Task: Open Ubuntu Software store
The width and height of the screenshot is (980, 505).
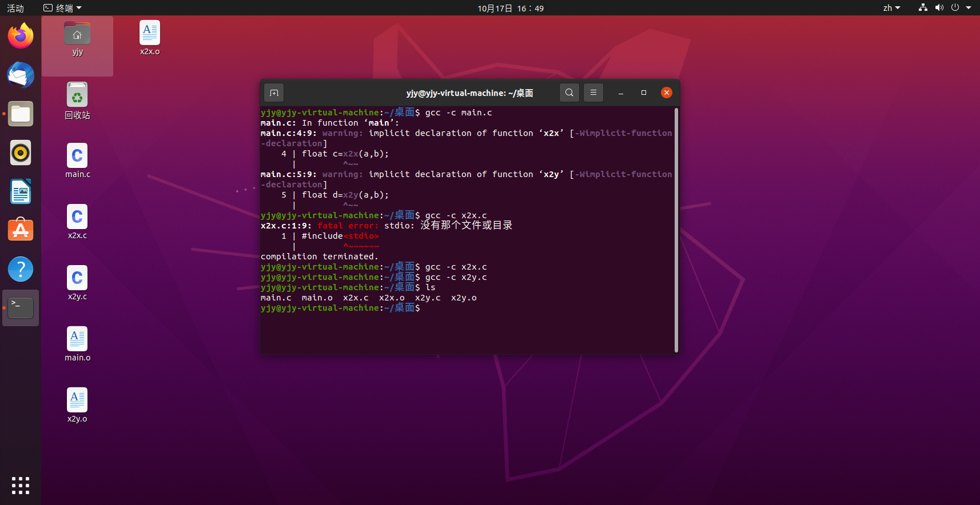Action: 21,230
